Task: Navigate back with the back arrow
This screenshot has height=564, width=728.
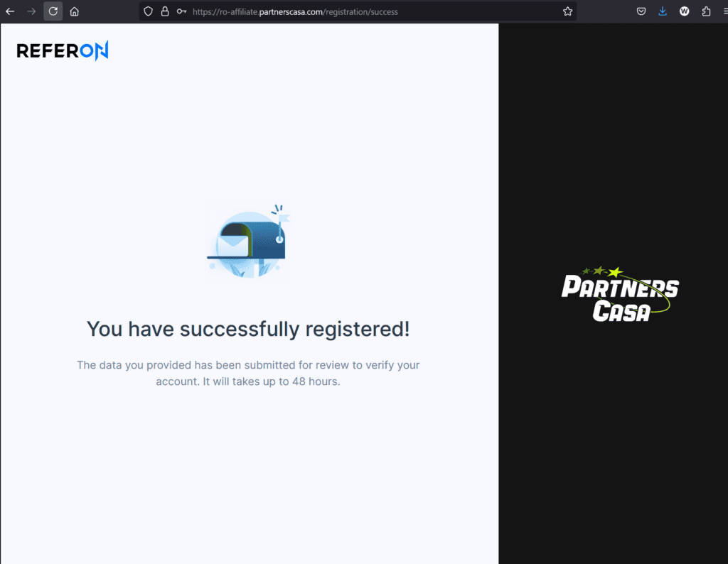Action: 9,11
